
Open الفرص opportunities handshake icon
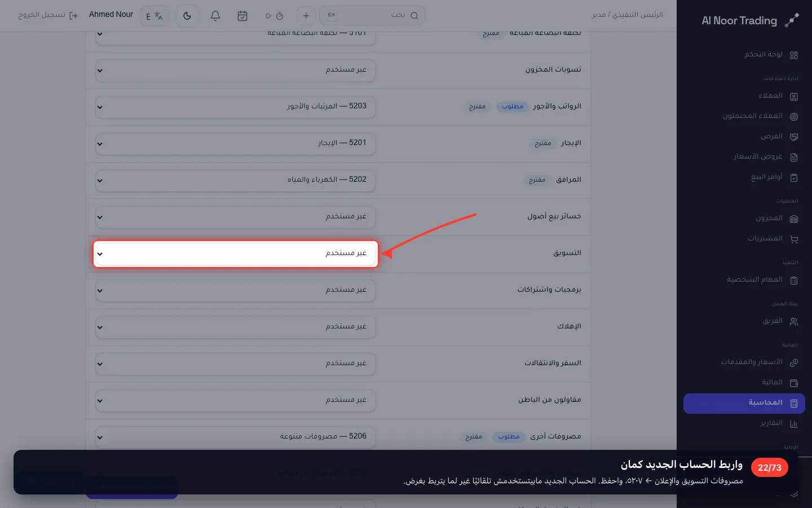(794, 137)
